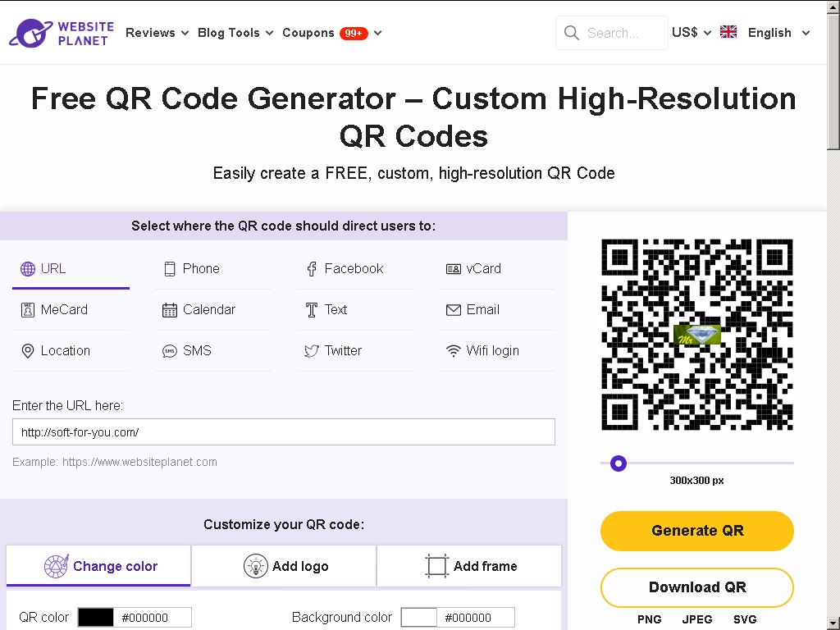The image size is (840, 630).
Task: Click the generated QR code preview
Action: [697, 335]
